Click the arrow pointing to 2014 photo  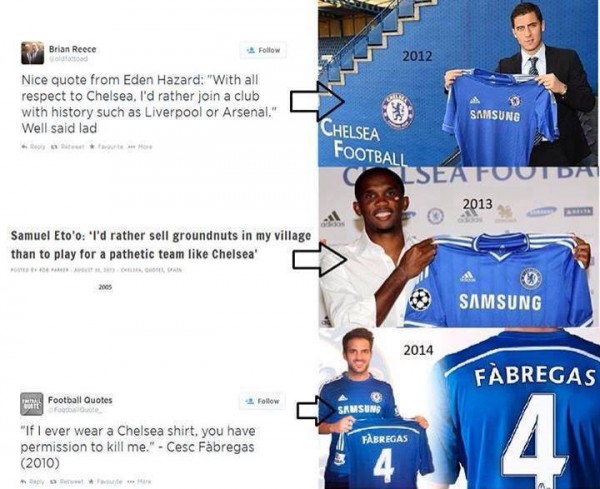coord(316,411)
